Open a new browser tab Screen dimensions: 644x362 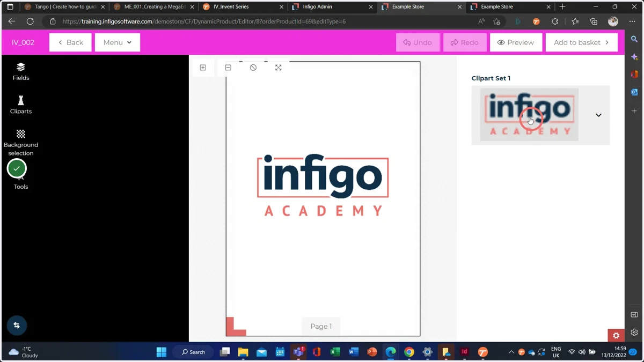click(562, 7)
